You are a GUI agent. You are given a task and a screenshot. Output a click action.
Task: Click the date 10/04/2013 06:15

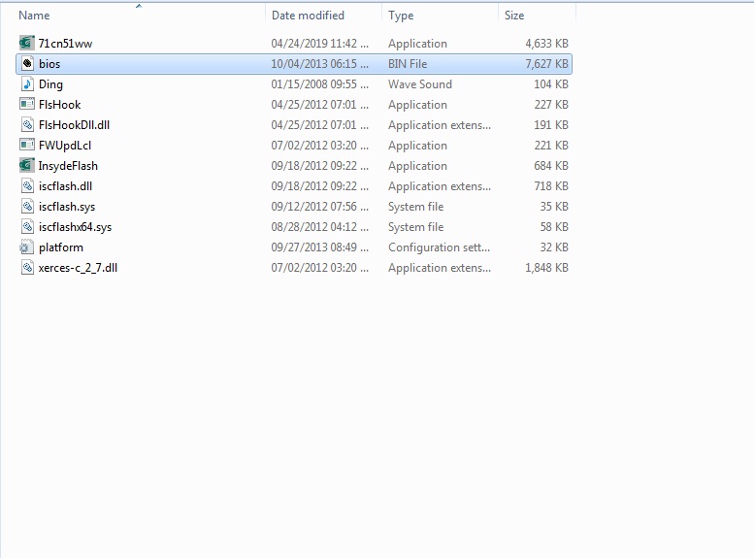pyautogui.click(x=320, y=64)
